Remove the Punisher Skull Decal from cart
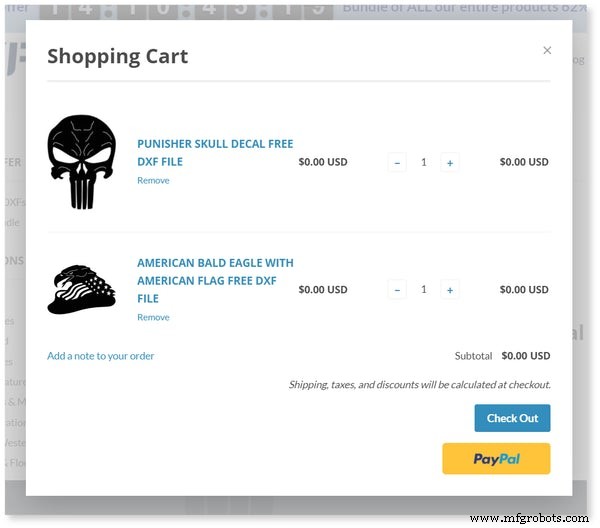This screenshot has height=528, width=600. point(153,181)
